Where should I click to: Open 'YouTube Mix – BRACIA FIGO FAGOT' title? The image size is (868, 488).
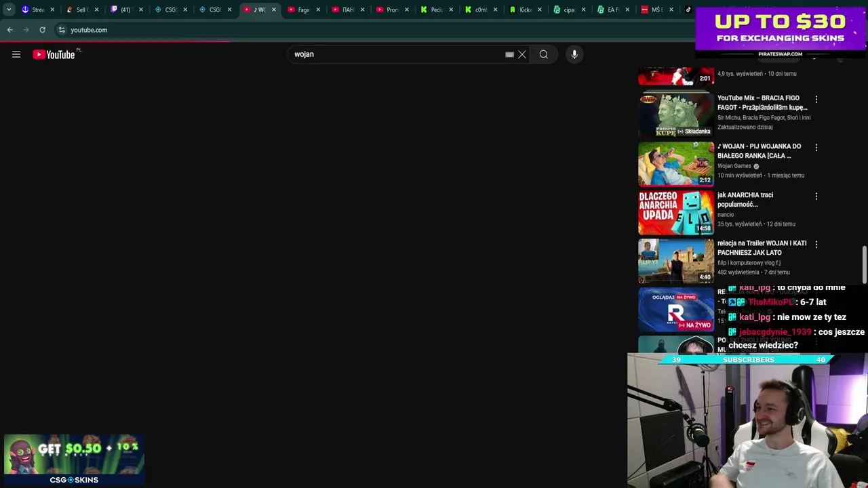pyautogui.click(x=762, y=103)
